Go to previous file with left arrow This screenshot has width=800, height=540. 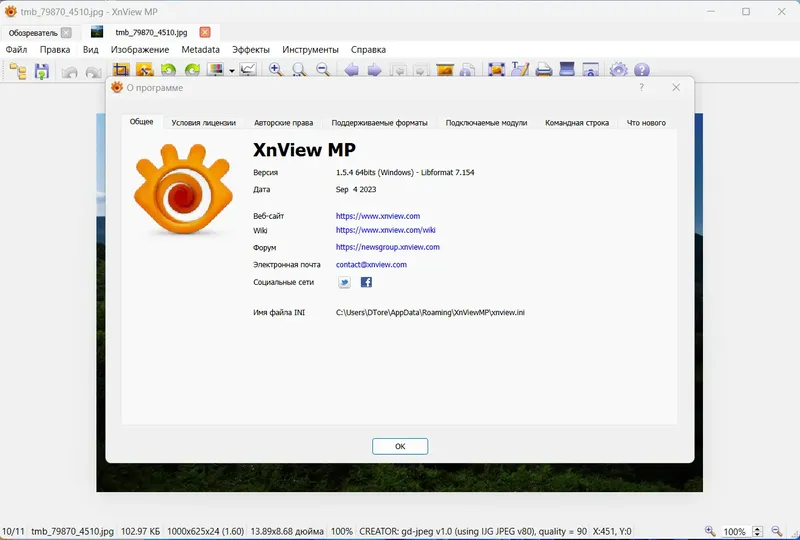point(351,70)
